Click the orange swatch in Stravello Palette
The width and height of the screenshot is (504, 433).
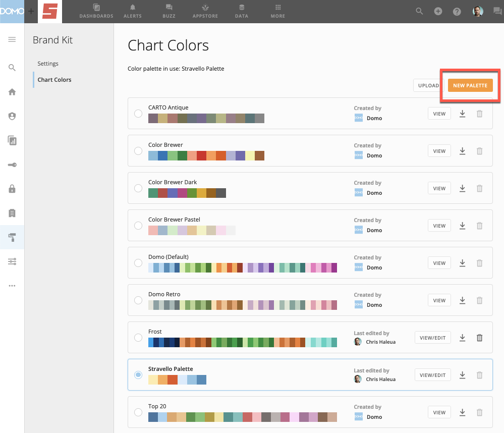tap(162, 380)
